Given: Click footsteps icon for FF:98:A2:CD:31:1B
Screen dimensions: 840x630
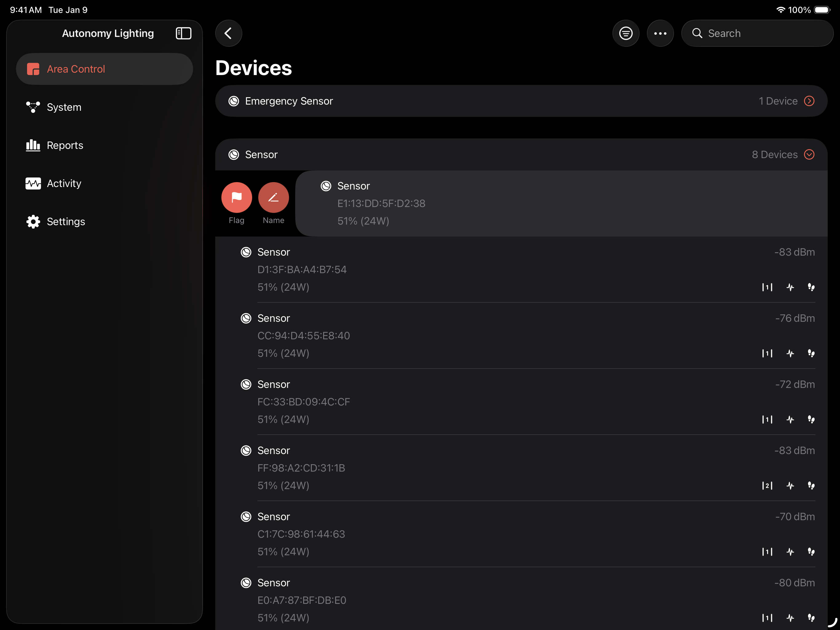Looking at the screenshot, I should [x=811, y=486].
